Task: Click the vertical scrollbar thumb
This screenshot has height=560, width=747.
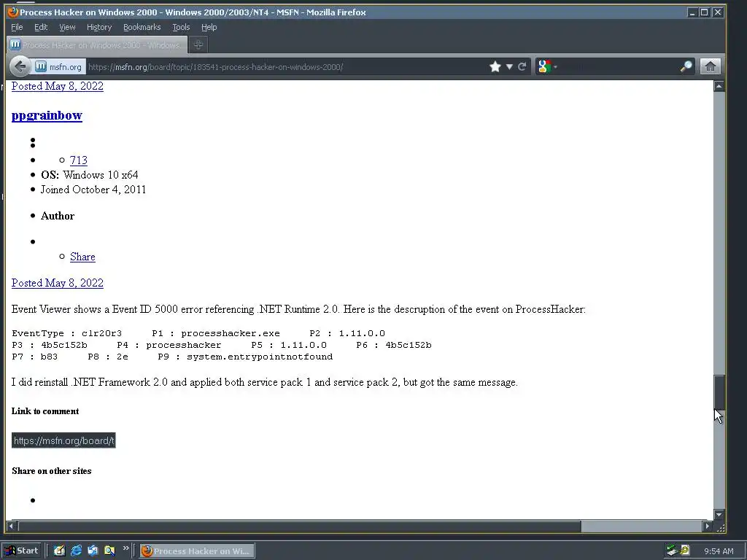Action: (x=719, y=392)
